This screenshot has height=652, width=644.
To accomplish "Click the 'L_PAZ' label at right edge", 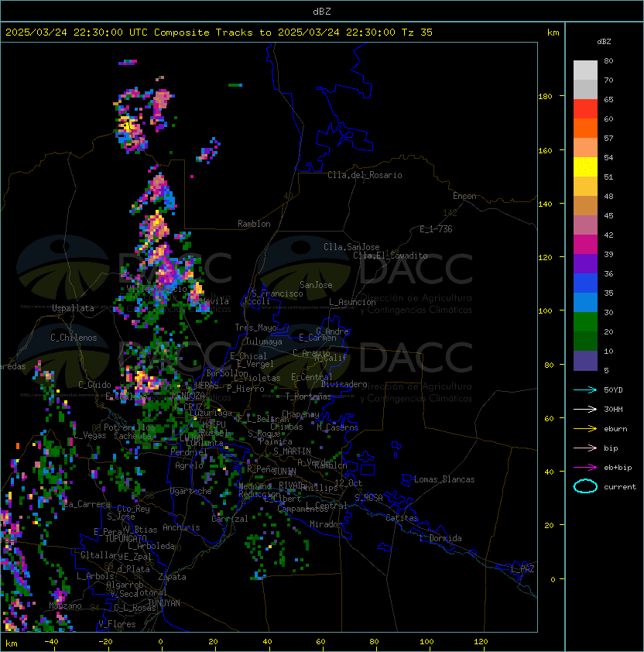I will (522, 569).
